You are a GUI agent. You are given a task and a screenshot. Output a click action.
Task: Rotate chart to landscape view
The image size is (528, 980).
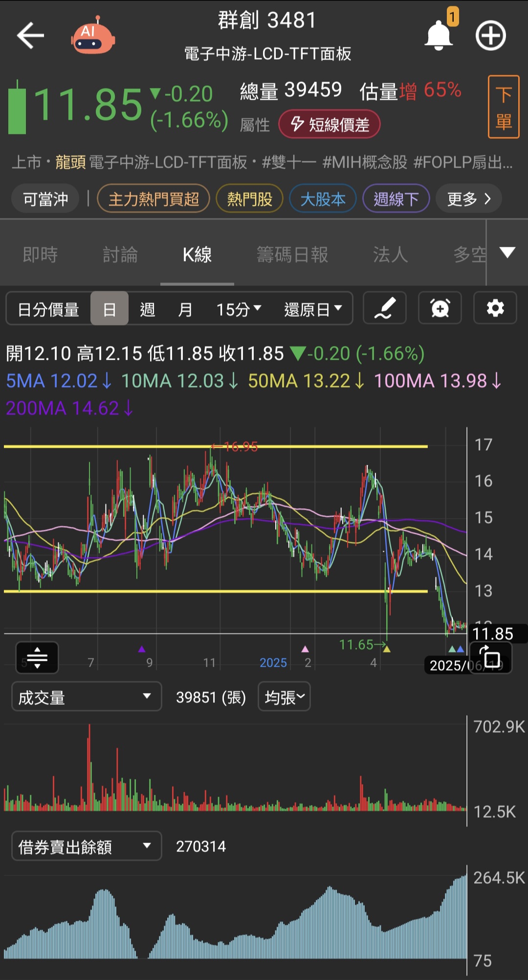coord(490,658)
